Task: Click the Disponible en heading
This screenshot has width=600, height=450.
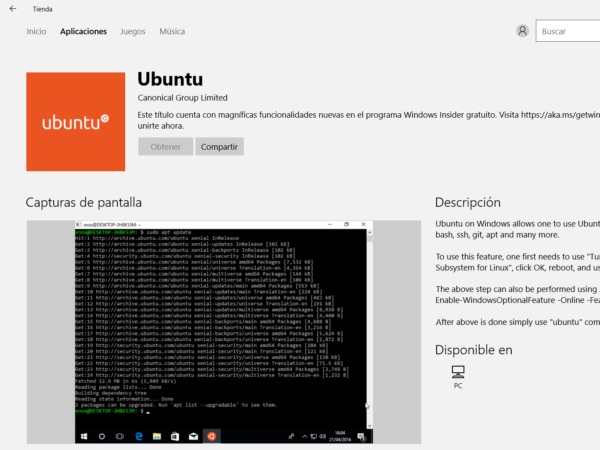Action: point(474,350)
